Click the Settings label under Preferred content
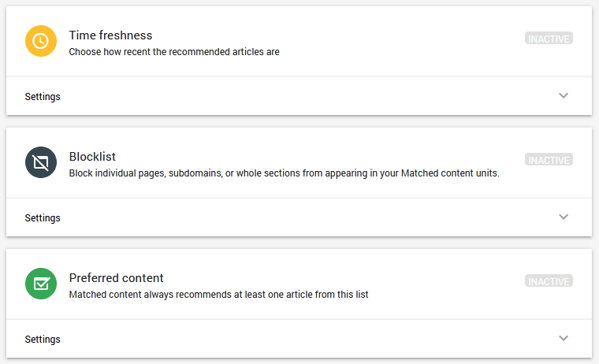Screen dimensions: 599x364 click(43, 340)
